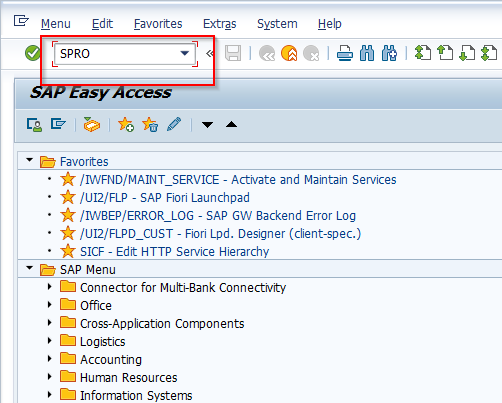
Task: Click the Find binoculars icon
Action: tap(367, 53)
